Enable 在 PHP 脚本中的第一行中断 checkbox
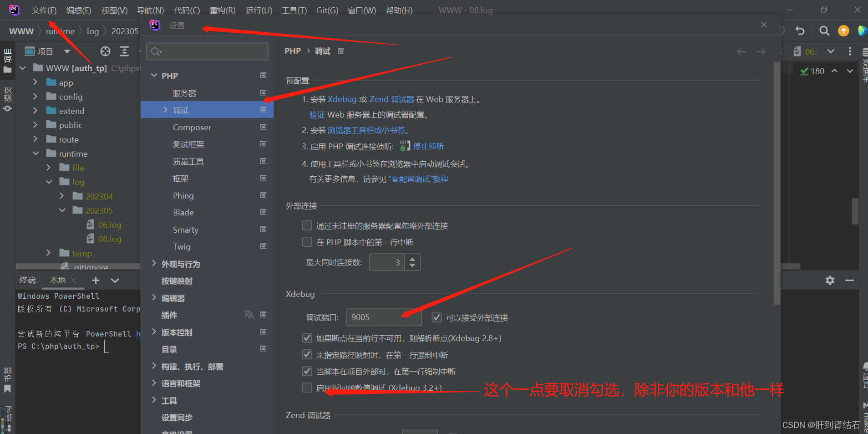This screenshot has height=434, width=868. point(307,242)
